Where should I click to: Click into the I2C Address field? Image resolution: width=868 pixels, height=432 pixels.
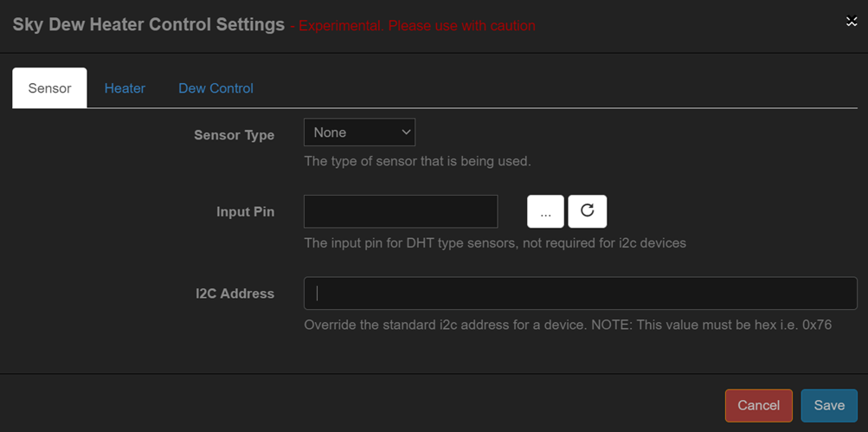(580, 293)
